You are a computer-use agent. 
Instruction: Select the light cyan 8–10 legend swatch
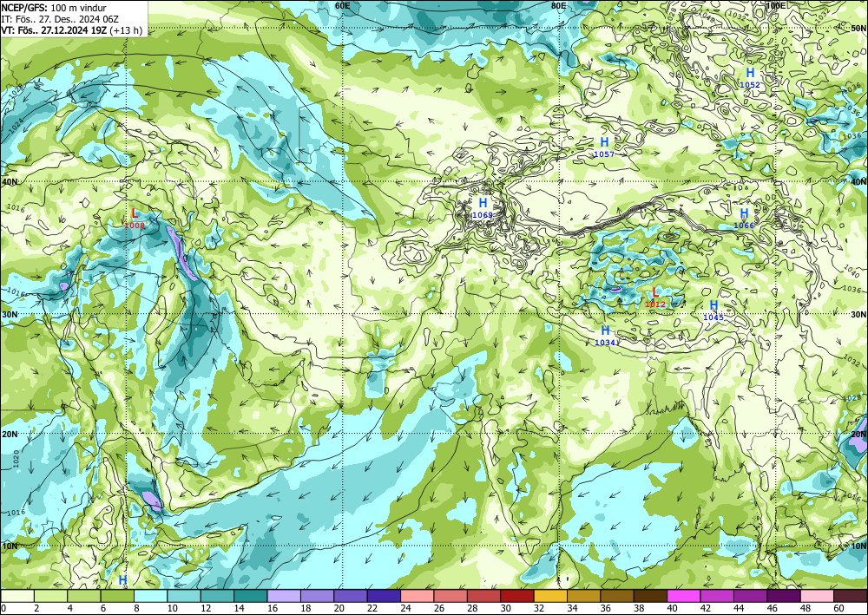tap(150, 596)
